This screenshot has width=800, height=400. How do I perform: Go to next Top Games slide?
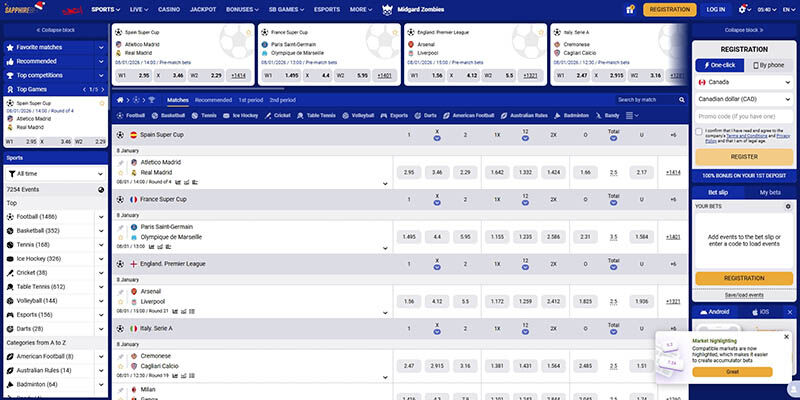click(x=103, y=90)
